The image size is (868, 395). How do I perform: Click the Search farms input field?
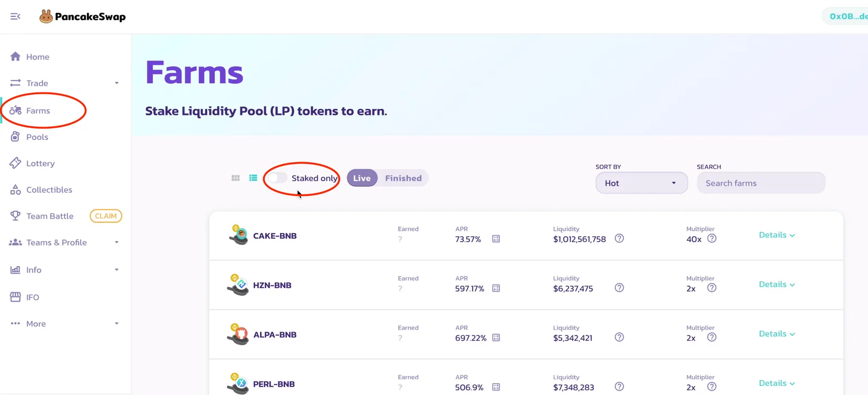pyautogui.click(x=761, y=183)
